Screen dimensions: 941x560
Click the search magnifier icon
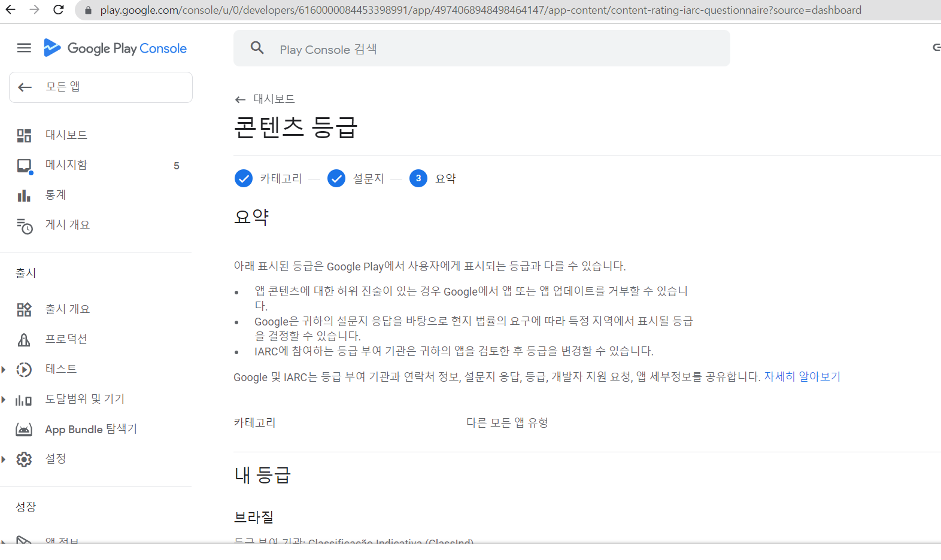(x=257, y=48)
